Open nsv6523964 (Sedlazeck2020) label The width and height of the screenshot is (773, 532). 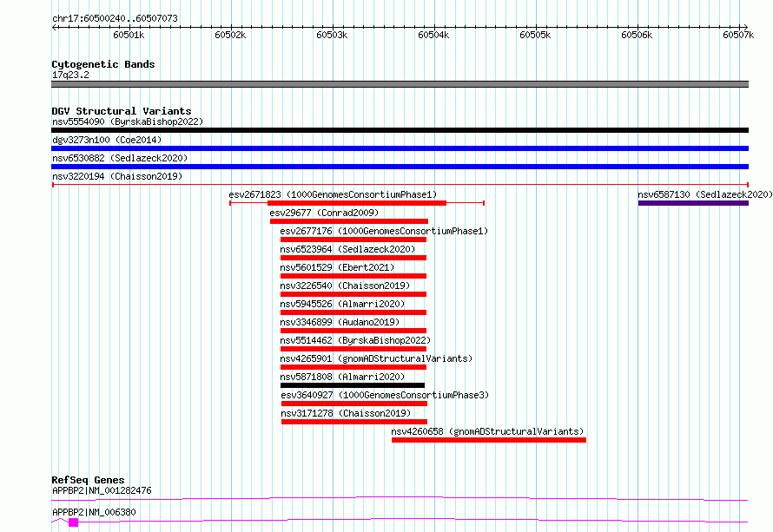pyautogui.click(x=347, y=249)
